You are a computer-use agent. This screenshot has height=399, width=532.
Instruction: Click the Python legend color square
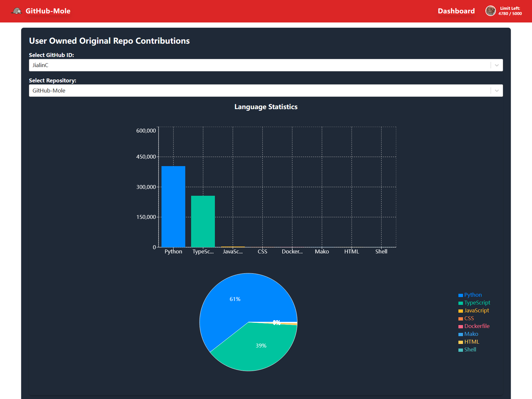[460, 295]
